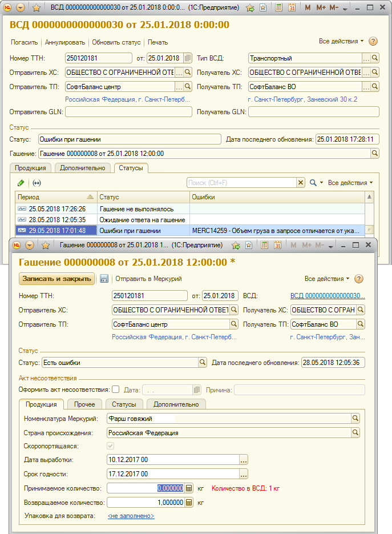
Task: Open calculator for Принимаемое количество
Action: (x=189, y=488)
